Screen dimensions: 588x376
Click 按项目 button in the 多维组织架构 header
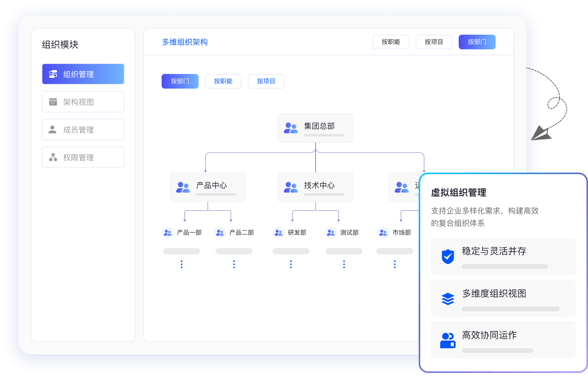click(434, 42)
